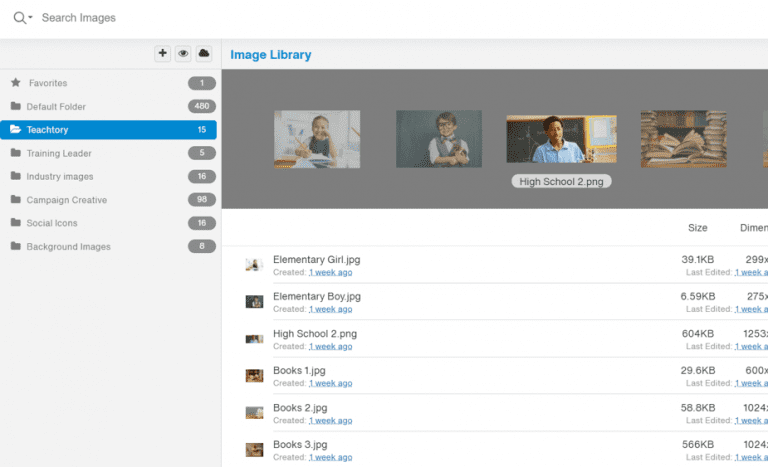768x467 pixels.
Task: Select the books preview thumbnail
Action: click(683, 139)
